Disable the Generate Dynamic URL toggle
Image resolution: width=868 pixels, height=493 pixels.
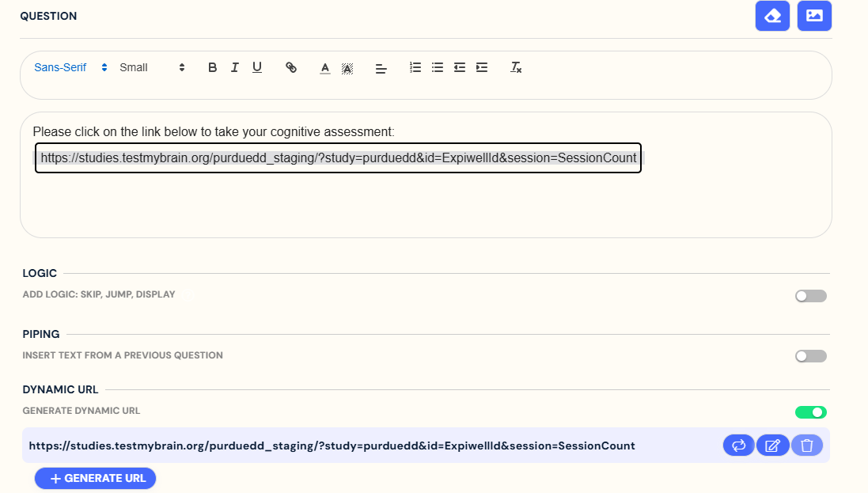coord(811,412)
